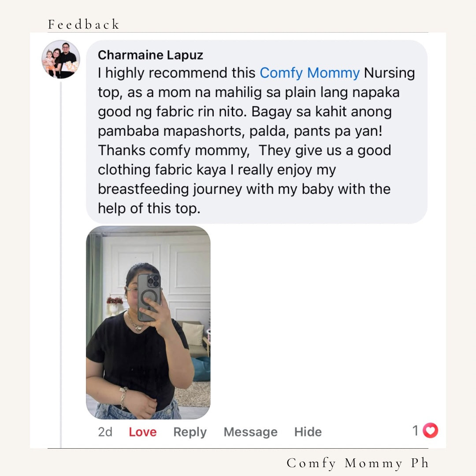Hide the comment using Hide
Viewport: 476px width, 476px height.
(x=308, y=432)
